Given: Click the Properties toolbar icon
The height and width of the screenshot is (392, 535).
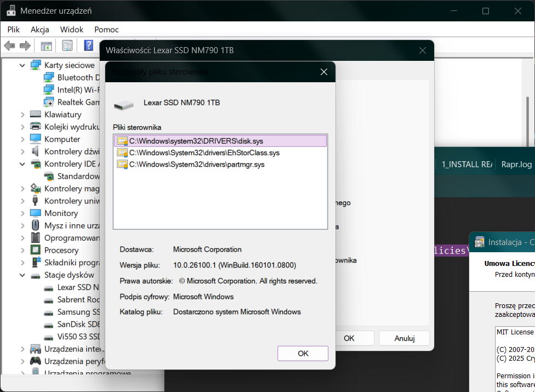Looking at the screenshot, I should [x=67, y=46].
